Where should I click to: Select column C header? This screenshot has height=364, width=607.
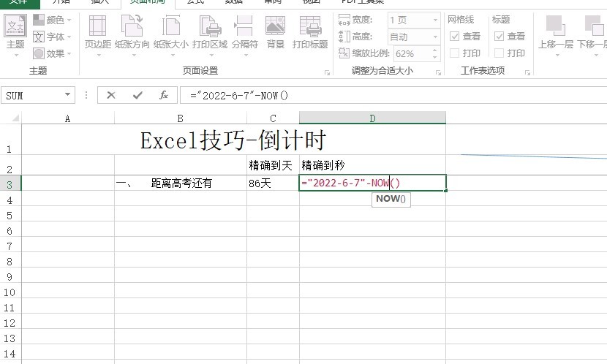point(273,118)
